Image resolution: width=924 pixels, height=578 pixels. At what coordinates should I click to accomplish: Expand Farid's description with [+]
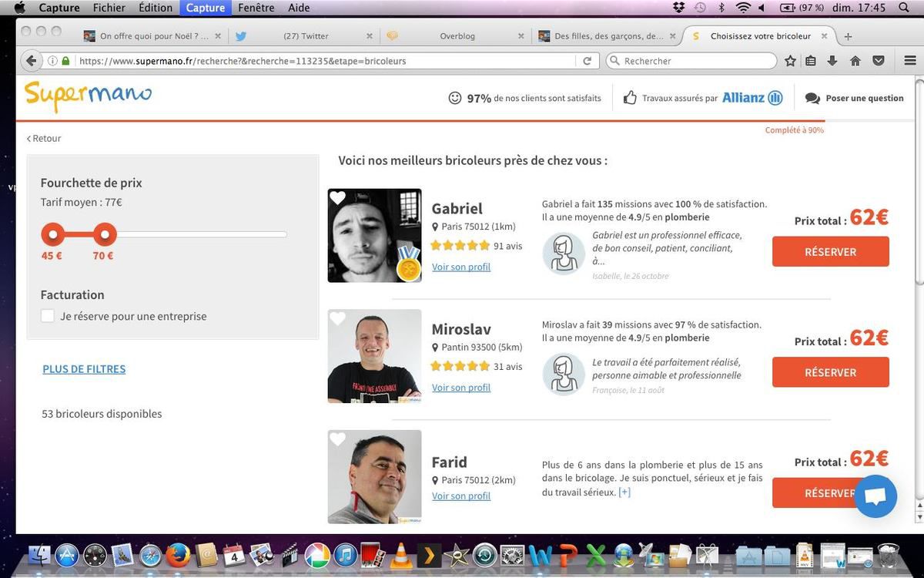point(624,492)
